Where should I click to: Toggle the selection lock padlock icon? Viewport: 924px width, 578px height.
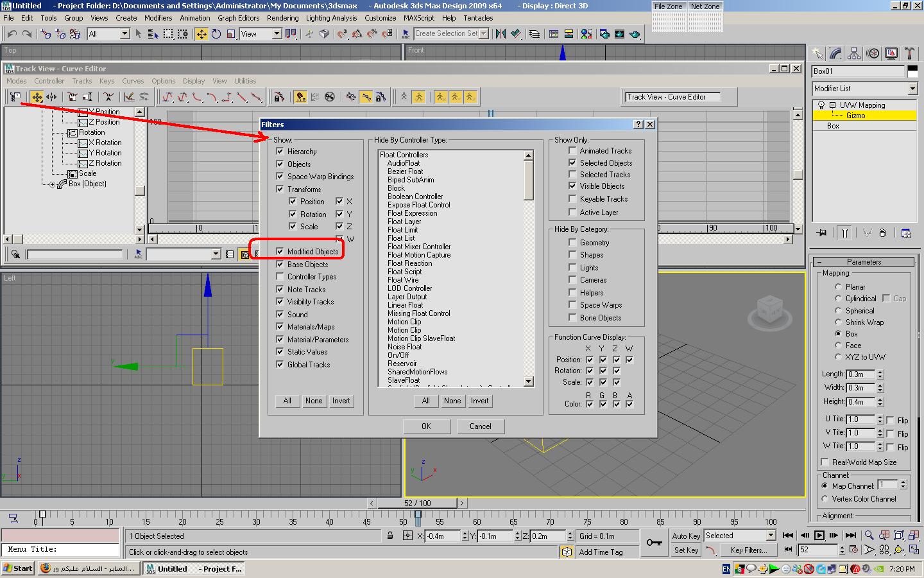[x=390, y=535]
